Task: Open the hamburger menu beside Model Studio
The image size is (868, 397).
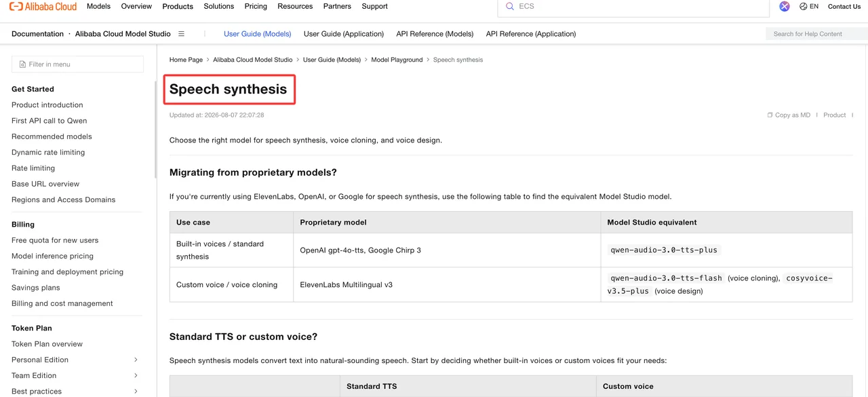Action: tap(181, 34)
